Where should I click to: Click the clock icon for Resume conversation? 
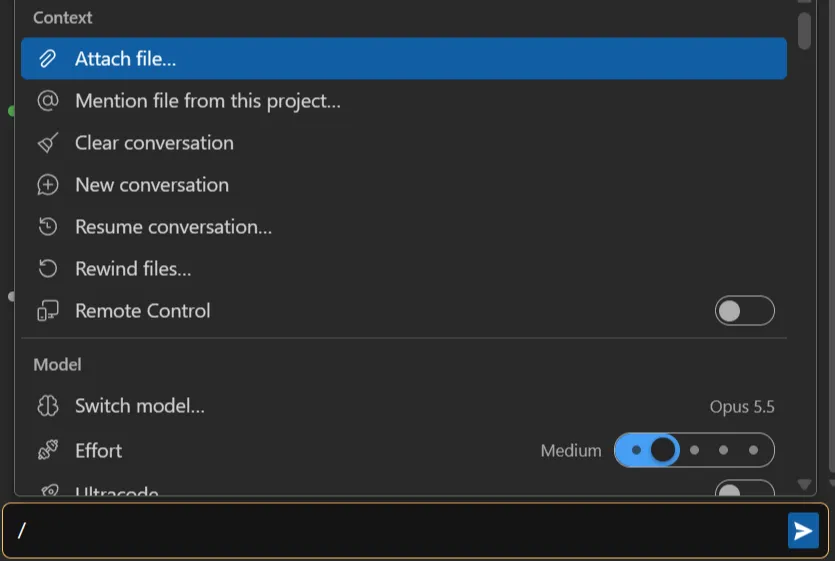coord(47,227)
